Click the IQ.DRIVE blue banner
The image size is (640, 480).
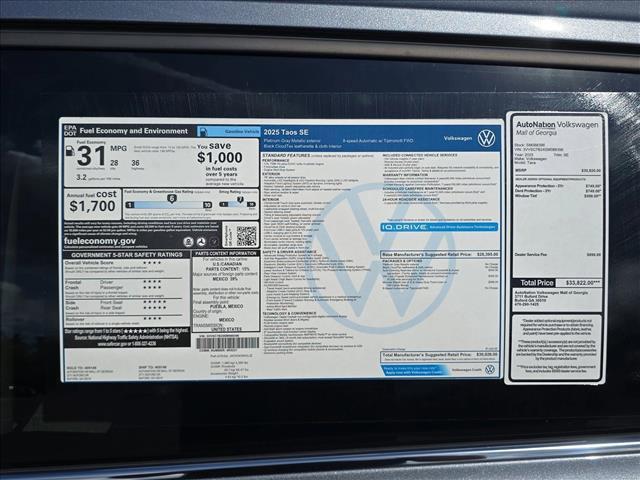click(x=439, y=227)
